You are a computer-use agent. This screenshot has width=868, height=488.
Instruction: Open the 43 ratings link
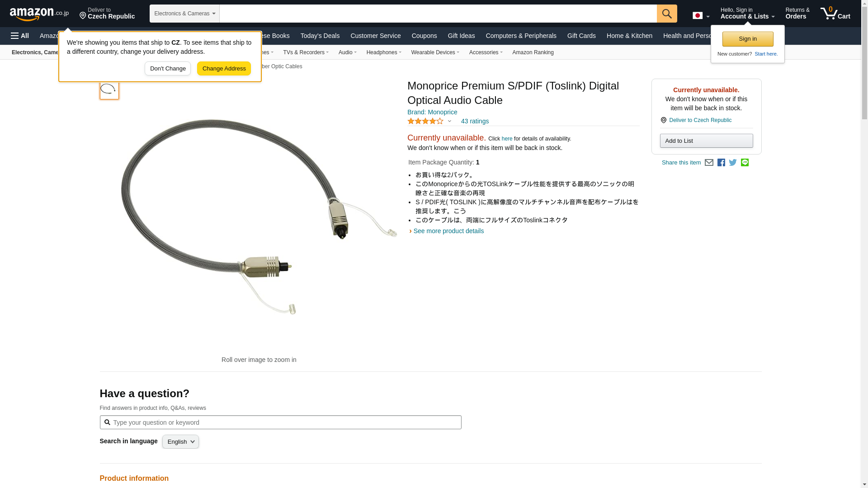[475, 121]
